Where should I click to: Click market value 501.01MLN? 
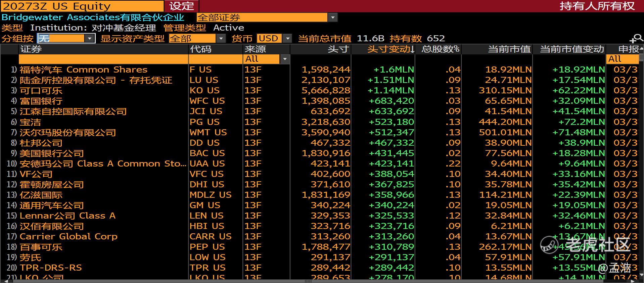[x=505, y=132]
